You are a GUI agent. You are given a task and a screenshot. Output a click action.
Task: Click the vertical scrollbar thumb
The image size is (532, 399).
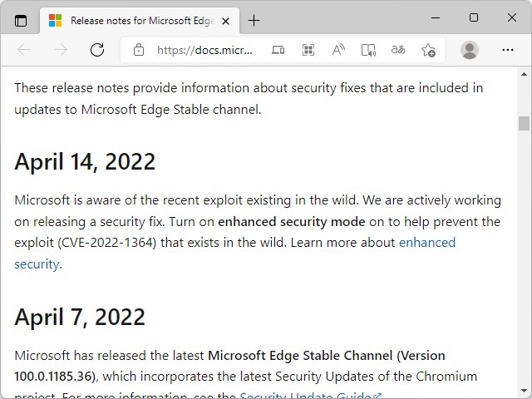[x=524, y=123]
